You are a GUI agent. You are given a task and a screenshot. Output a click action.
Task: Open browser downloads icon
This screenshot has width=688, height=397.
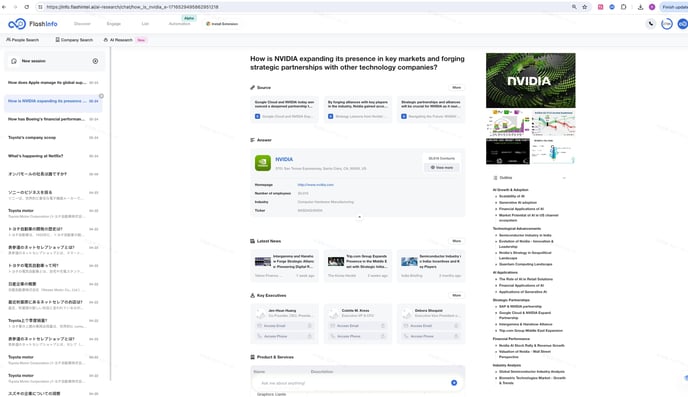pyautogui.click(x=640, y=7)
